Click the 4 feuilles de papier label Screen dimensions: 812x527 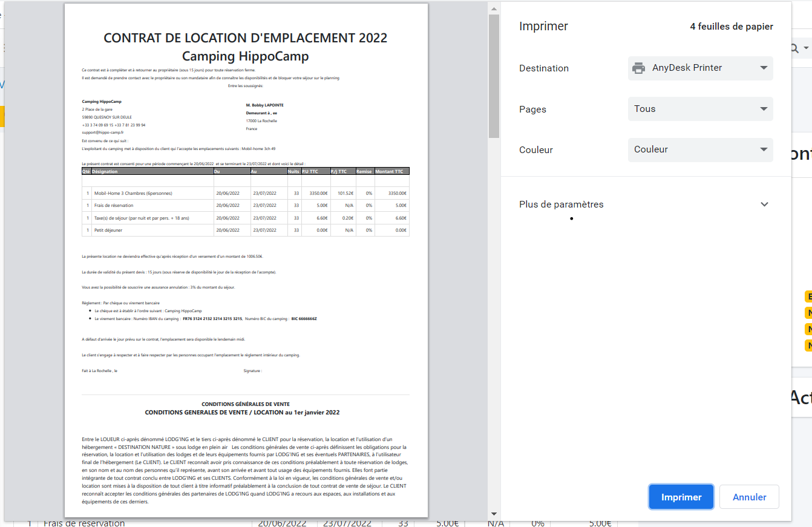click(731, 27)
